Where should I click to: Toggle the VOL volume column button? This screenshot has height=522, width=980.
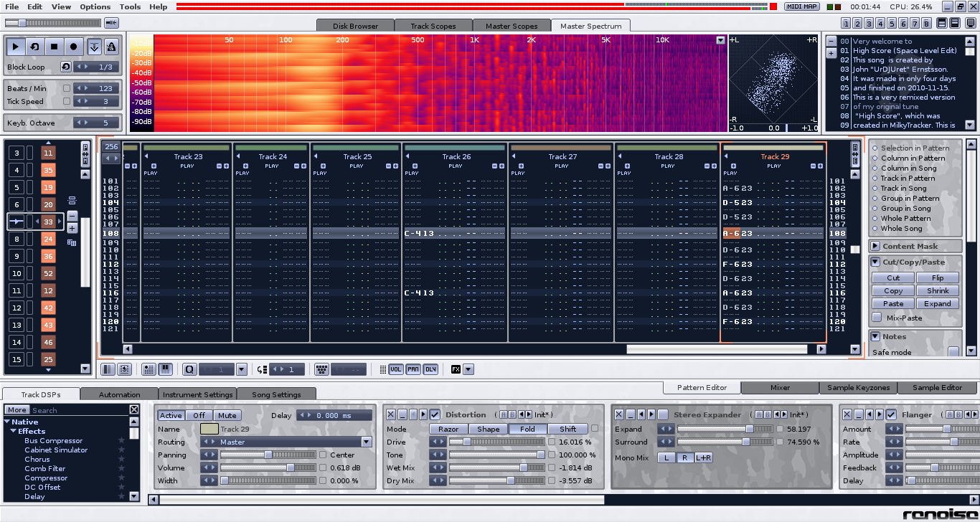pyautogui.click(x=395, y=369)
